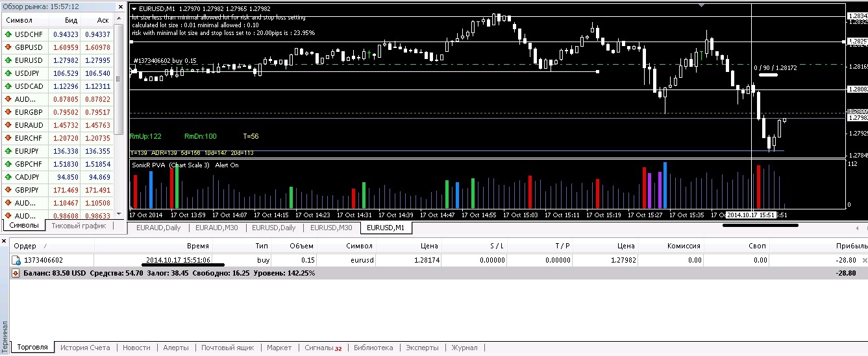
Task: Click the arrow icon next to GBPCHF
Action: click(8, 164)
